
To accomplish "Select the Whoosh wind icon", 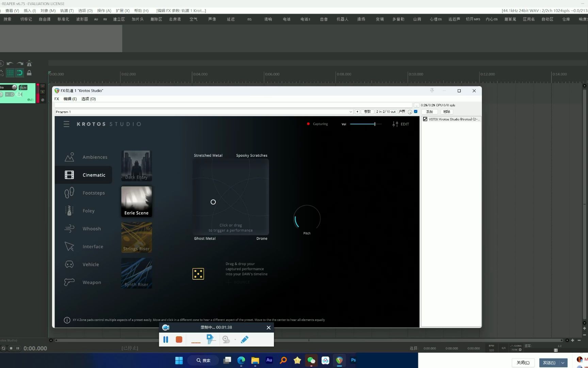I will tap(69, 229).
